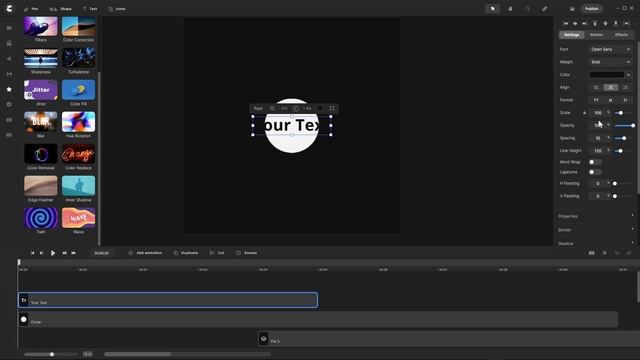Open the Shape tool menu

click(x=60, y=9)
